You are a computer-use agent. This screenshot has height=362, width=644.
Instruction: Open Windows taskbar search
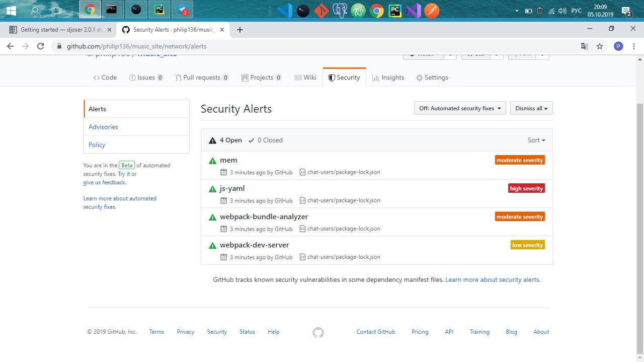pyautogui.click(x=34, y=10)
